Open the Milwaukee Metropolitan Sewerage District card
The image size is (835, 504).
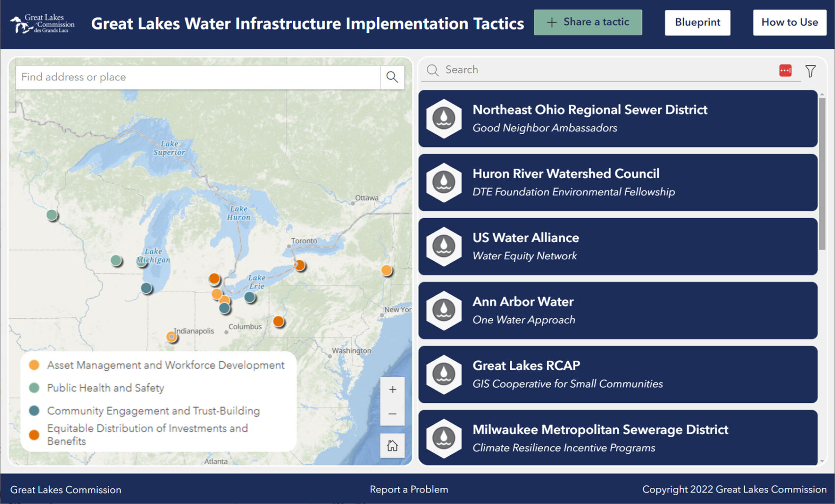[618, 438]
